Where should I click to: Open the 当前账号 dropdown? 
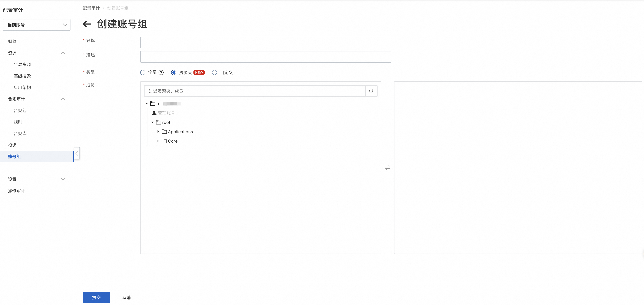click(x=36, y=25)
